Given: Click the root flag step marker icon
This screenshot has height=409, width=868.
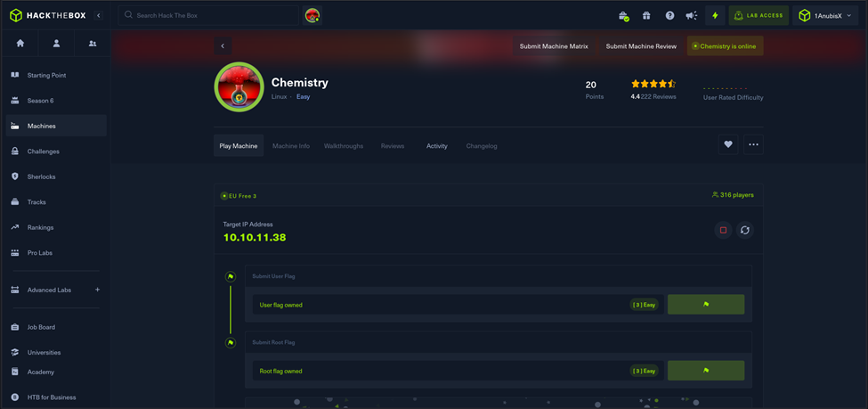Looking at the screenshot, I should 231,343.
